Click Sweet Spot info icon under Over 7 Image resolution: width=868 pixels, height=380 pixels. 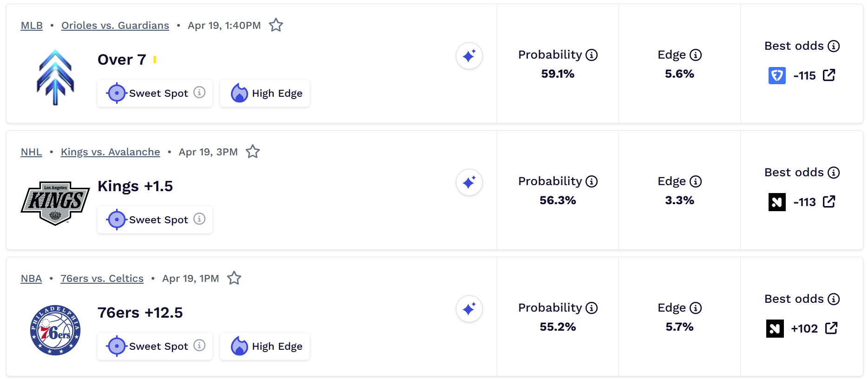point(199,93)
